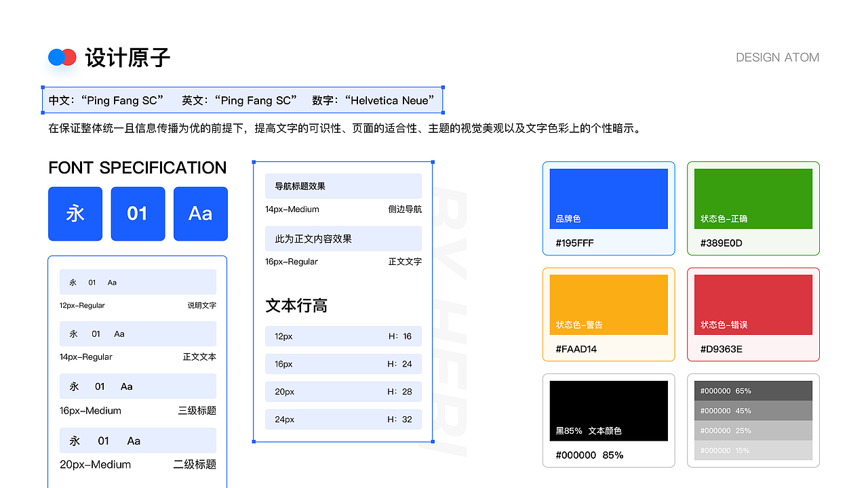The width and height of the screenshot is (868, 488).
Task: Click the 此为正文内容效果 sample bar
Action: click(x=343, y=239)
